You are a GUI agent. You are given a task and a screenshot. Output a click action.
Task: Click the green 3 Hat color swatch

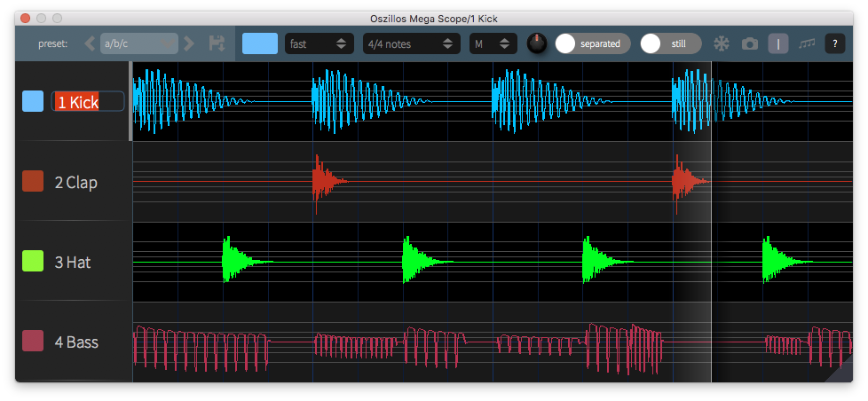[x=33, y=261]
